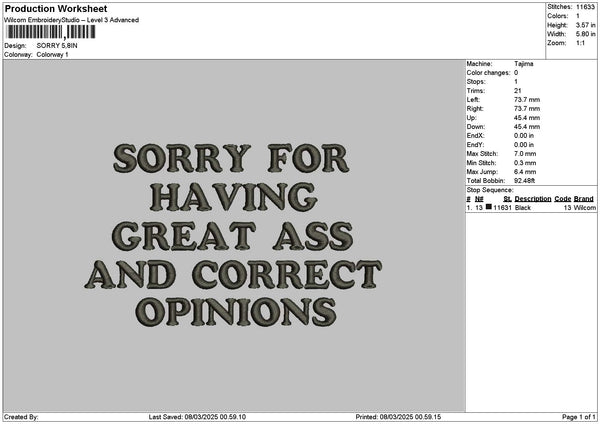Screen dimensions: 600x424
Task: Click the embroidered word HAVING
Action: coord(233,197)
